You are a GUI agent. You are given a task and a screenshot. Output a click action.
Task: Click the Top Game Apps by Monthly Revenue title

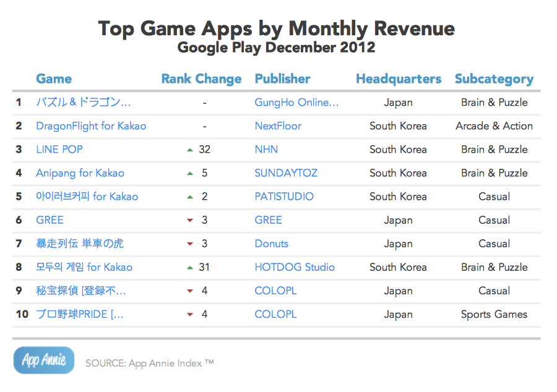click(x=277, y=28)
